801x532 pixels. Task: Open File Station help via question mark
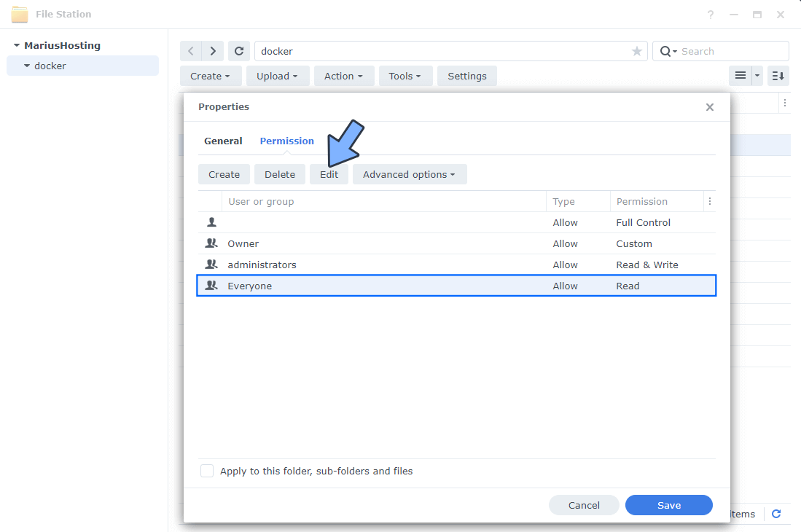710,15
